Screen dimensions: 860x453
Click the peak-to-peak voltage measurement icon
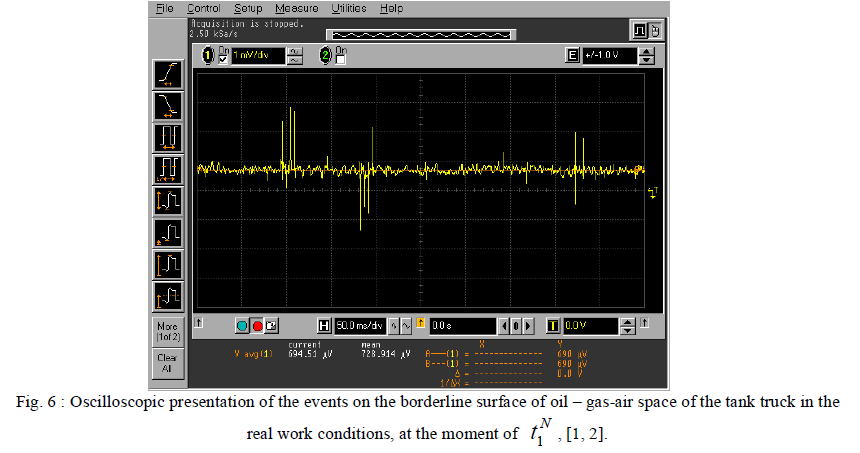[x=167, y=201]
